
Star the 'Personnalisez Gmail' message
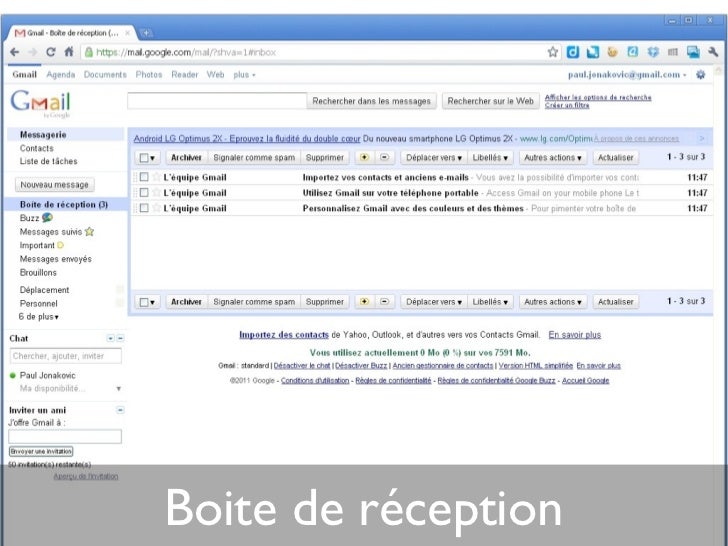coord(156,208)
